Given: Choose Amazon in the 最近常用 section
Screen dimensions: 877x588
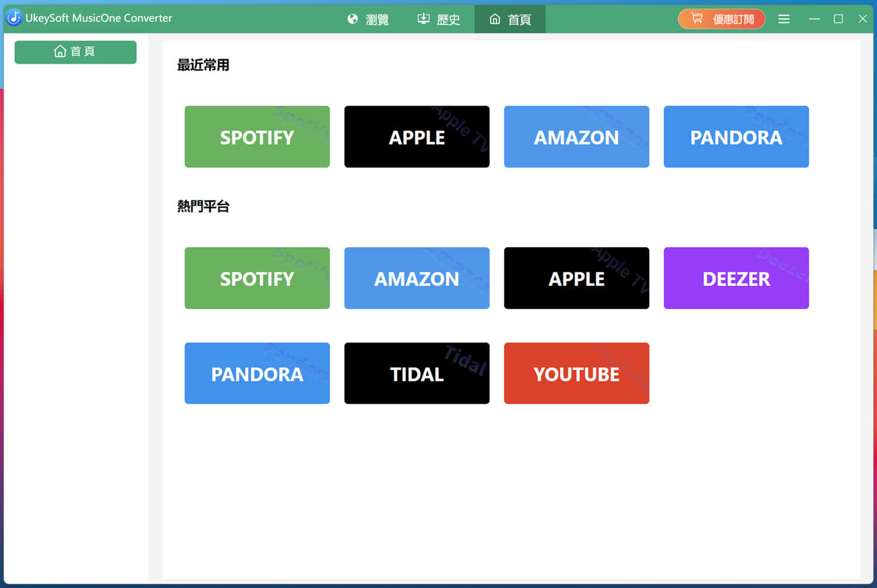Looking at the screenshot, I should [x=576, y=137].
